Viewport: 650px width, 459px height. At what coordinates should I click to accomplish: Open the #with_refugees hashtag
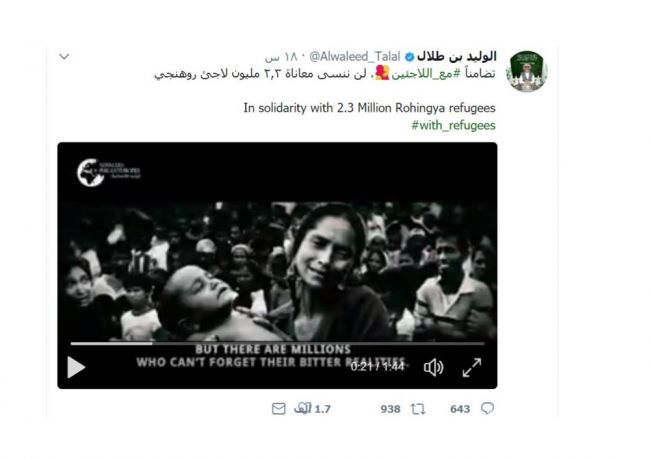point(454,125)
